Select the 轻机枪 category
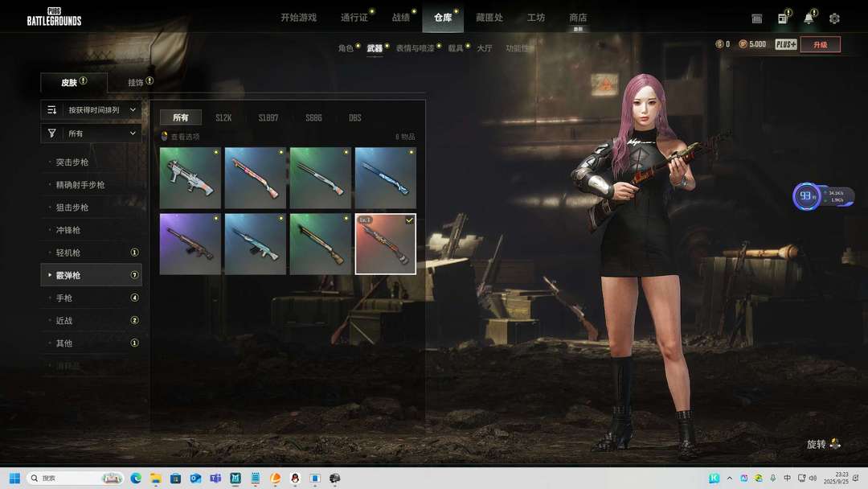 click(92, 253)
